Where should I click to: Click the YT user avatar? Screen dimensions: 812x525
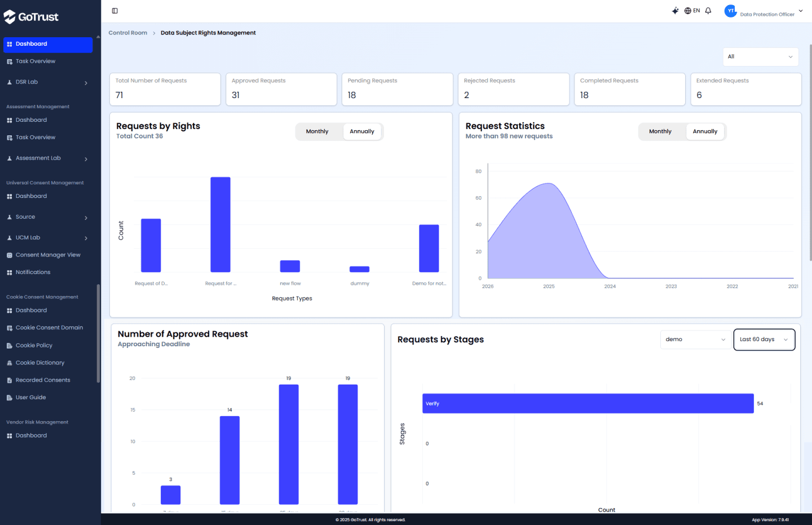pyautogui.click(x=731, y=11)
